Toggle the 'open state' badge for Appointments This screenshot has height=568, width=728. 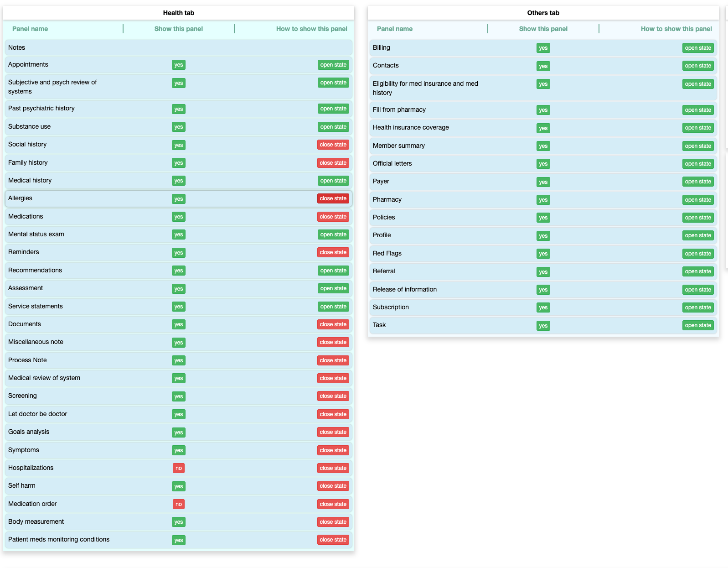(333, 65)
